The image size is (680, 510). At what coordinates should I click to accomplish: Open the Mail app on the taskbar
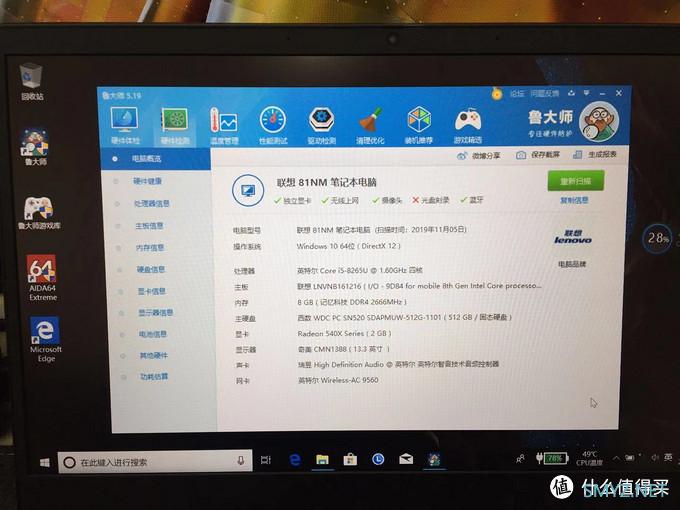pyautogui.click(x=406, y=459)
